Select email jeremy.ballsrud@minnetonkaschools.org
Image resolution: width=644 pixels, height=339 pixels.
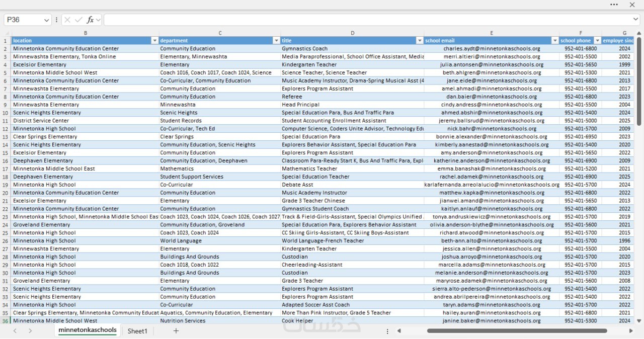tap(492, 121)
